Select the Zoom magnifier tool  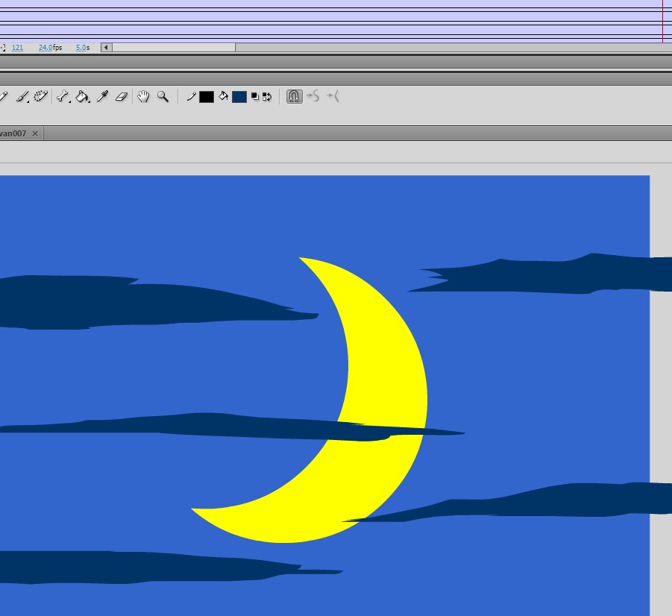(163, 96)
